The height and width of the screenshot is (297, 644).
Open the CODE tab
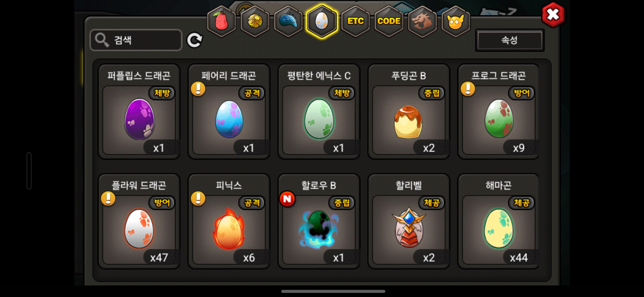389,21
